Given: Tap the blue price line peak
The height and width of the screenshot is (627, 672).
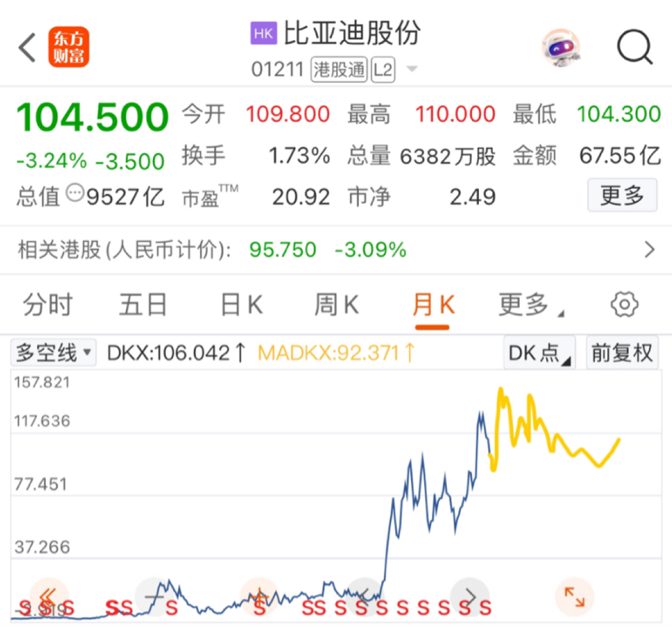Looking at the screenshot, I should click(481, 415).
